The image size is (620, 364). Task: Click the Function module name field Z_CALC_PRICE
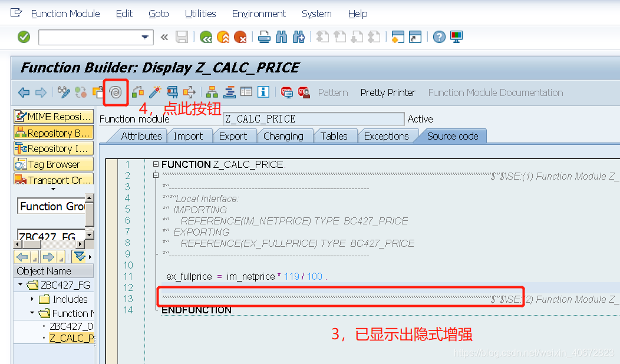coord(314,119)
